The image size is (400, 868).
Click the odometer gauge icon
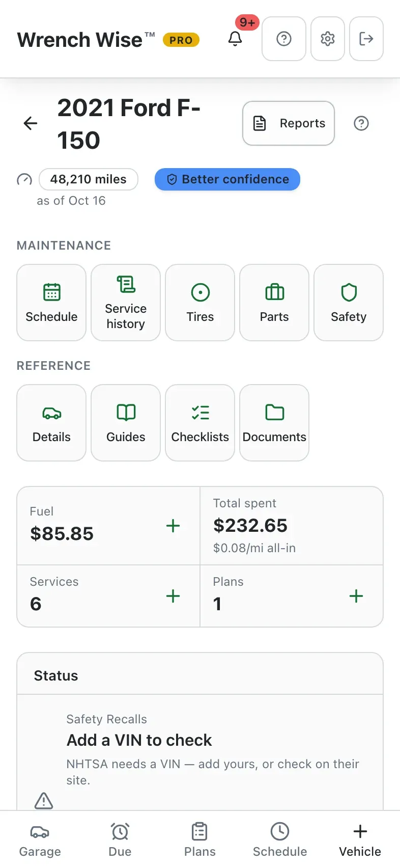click(x=24, y=179)
